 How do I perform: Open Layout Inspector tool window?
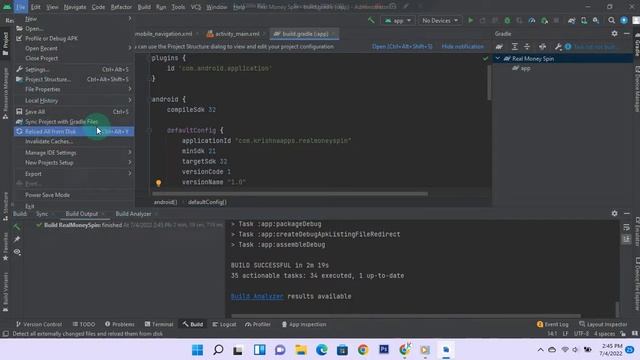[x=603, y=324]
